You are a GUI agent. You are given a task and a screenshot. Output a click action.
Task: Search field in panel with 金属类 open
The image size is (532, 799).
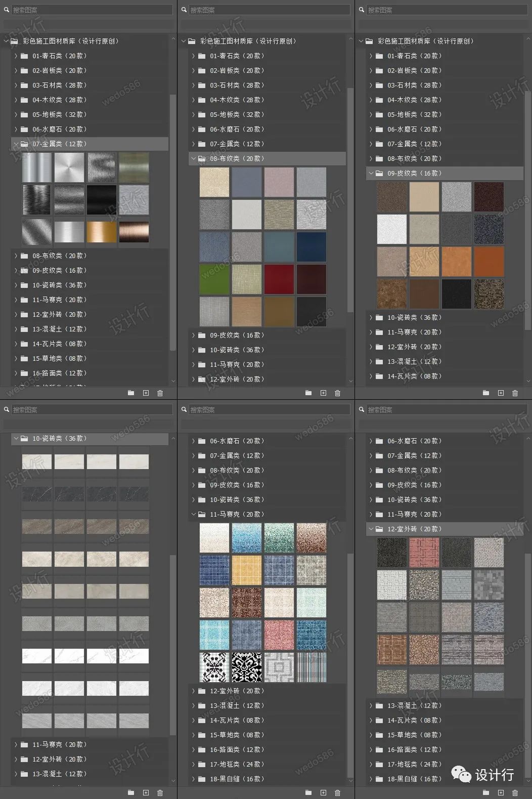pyautogui.click(x=92, y=10)
